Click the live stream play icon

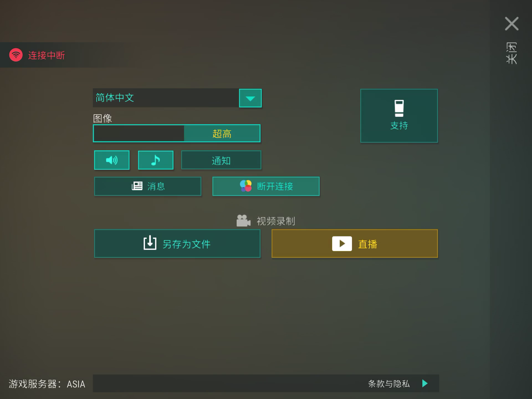pos(342,244)
